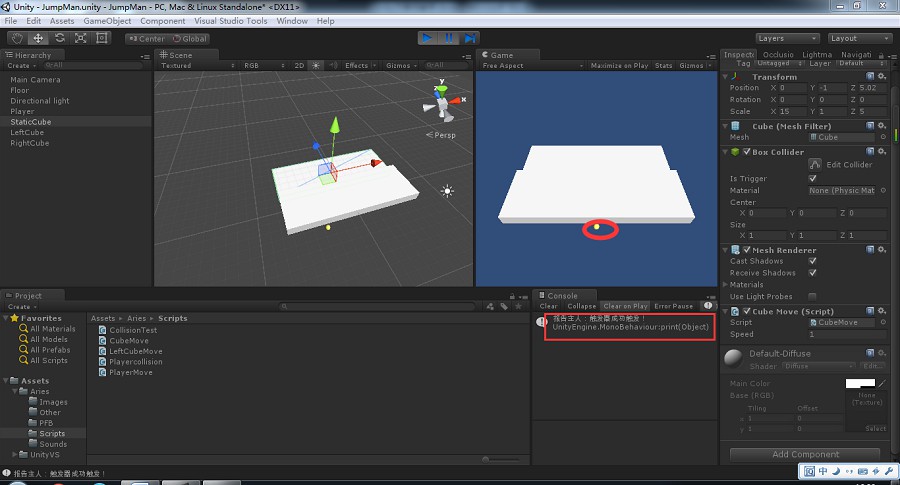This screenshot has width=900, height=485.
Task: Toggle the Is Trigger checkbox
Action: (x=812, y=179)
